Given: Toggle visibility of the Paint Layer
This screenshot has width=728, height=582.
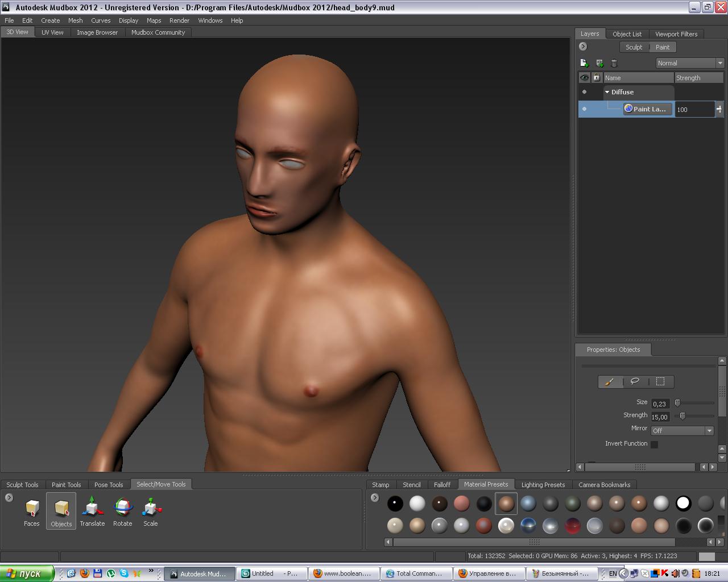Looking at the screenshot, I should (x=584, y=109).
